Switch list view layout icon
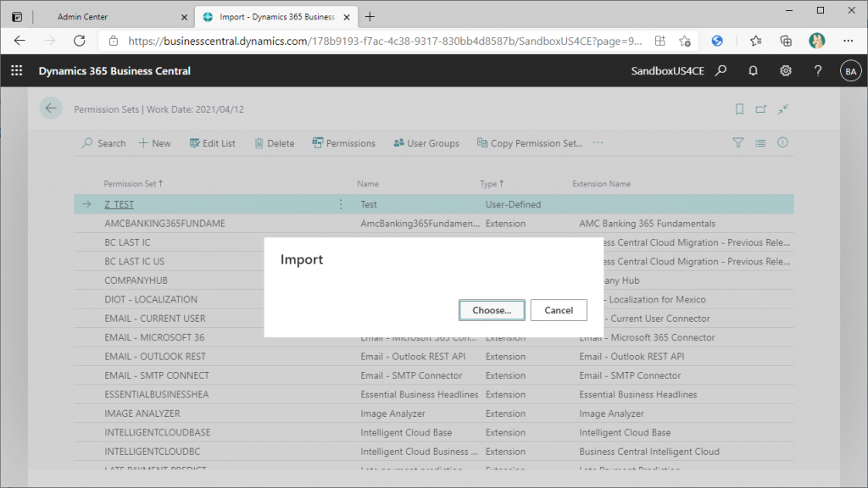 click(760, 142)
